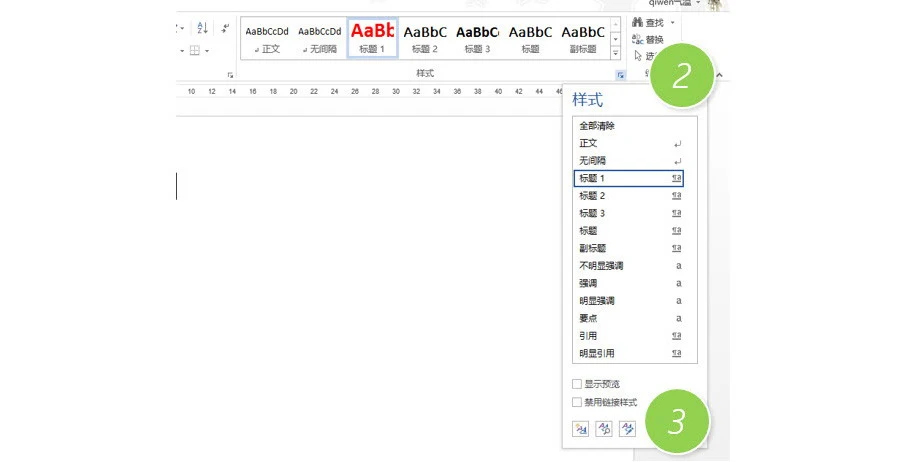Open the Manage Styles icon
This screenshot has height=462, width=900.
click(x=628, y=428)
